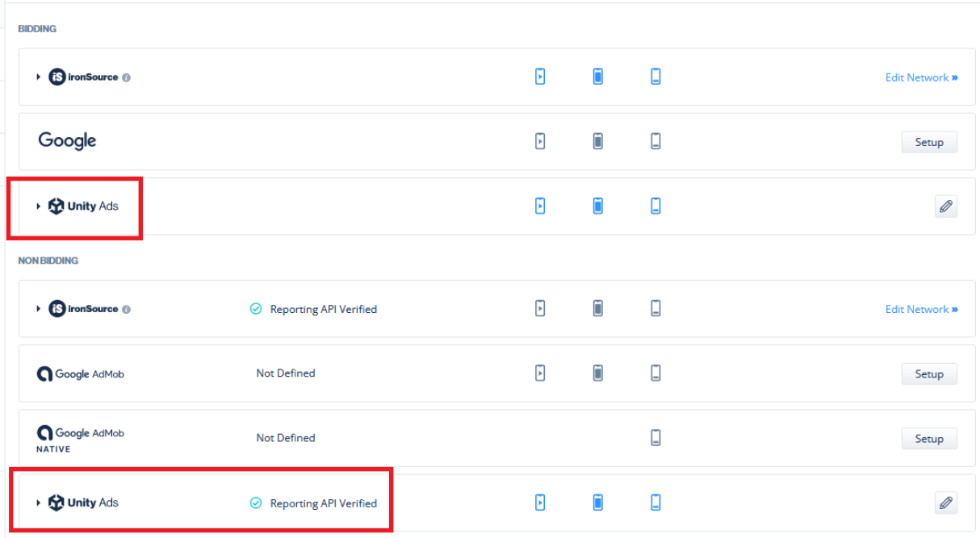Click the info icon beside Bidding ironSource

[x=127, y=77]
